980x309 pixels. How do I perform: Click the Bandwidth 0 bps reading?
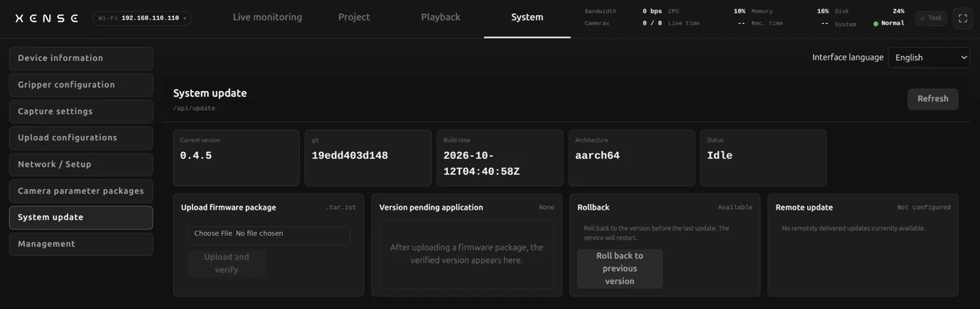[652, 11]
